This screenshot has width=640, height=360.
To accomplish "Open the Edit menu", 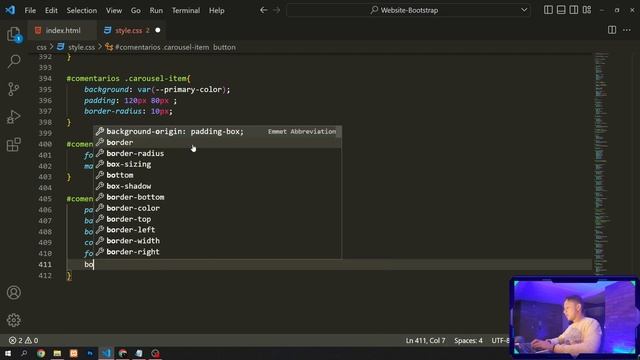I will pyautogui.click(x=51, y=11).
